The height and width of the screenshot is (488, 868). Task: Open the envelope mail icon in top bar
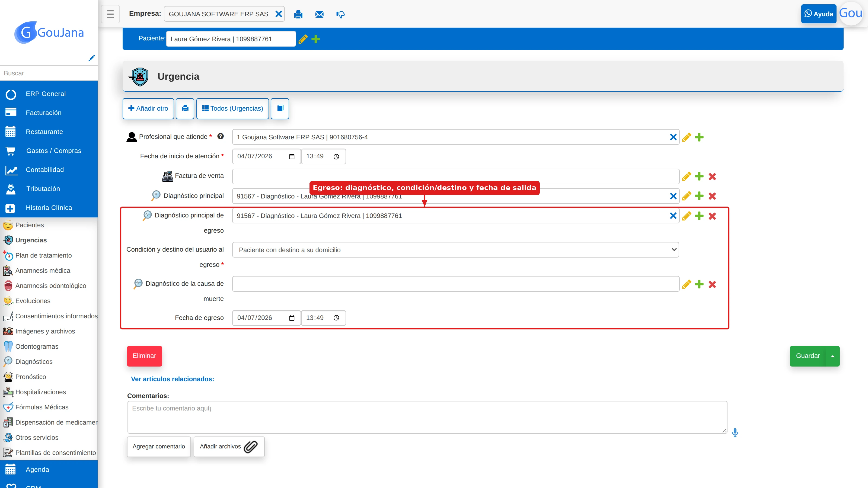319,14
